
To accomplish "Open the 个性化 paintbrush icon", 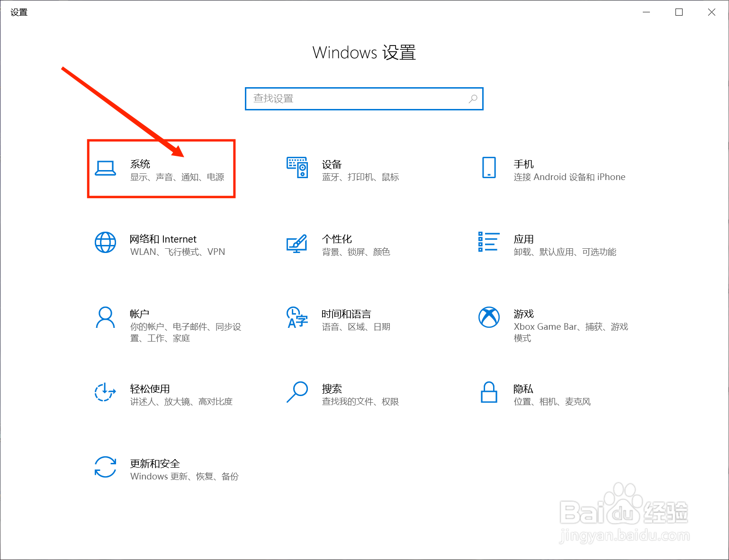I will pos(297,244).
